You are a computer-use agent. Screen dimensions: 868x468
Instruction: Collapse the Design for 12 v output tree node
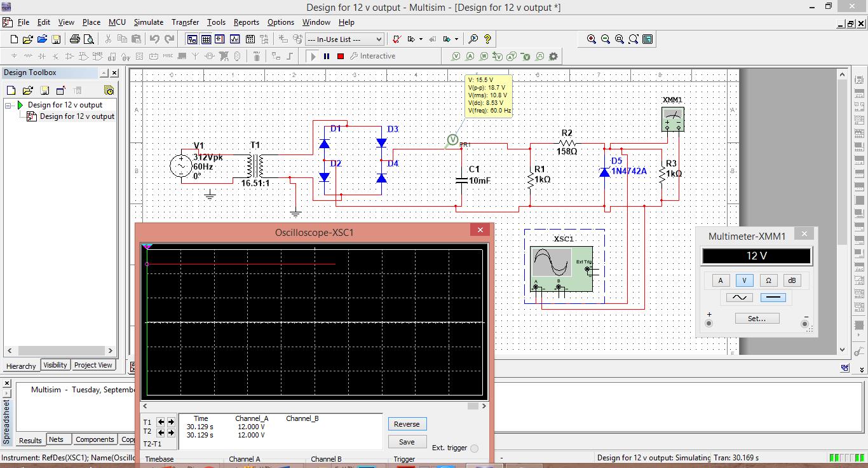pos(6,104)
